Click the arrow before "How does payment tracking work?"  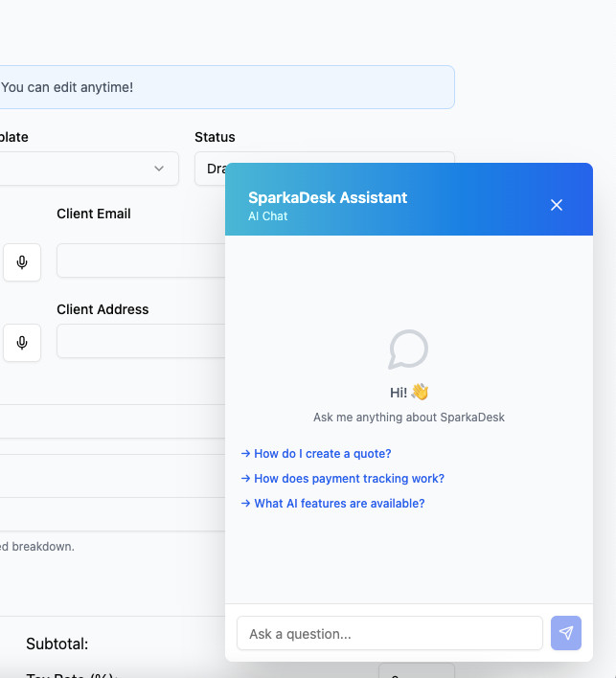tap(245, 478)
